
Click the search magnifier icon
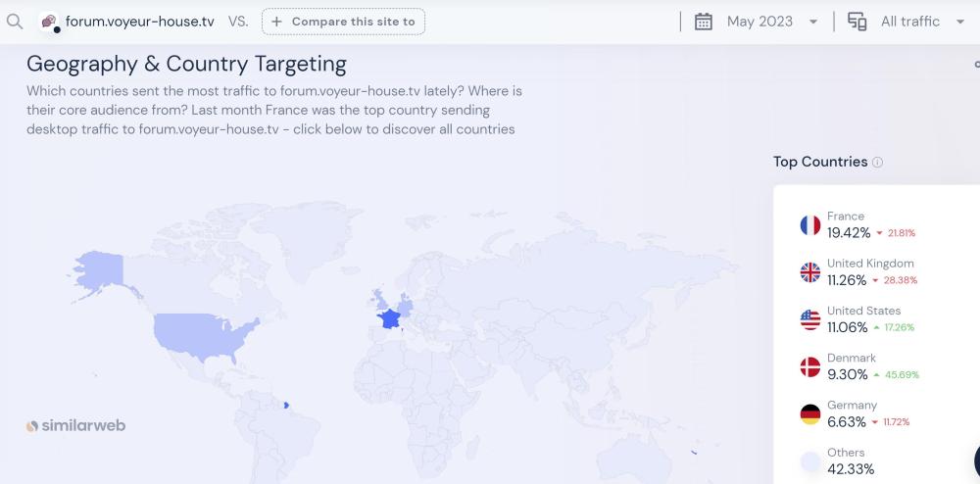point(14,22)
